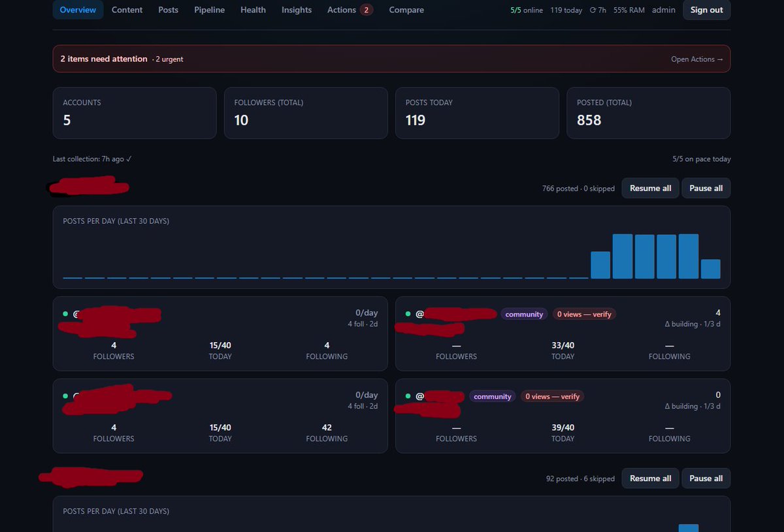The height and width of the screenshot is (532, 784).
Task: Click the 42 FOLLOWING value
Action: click(x=327, y=428)
